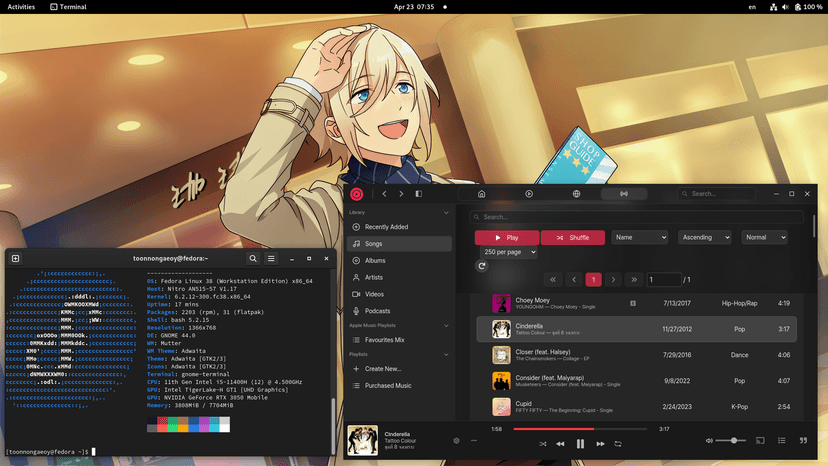This screenshot has height=466, width=828.
Task: Open the Radio broadcast icon
Action: click(624, 194)
